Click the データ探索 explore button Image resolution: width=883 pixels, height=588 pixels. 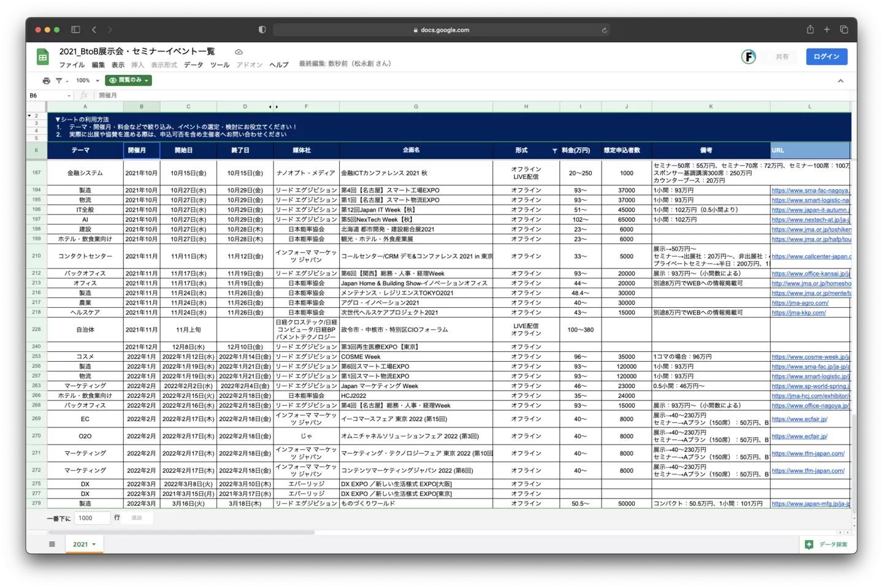tap(827, 544)
